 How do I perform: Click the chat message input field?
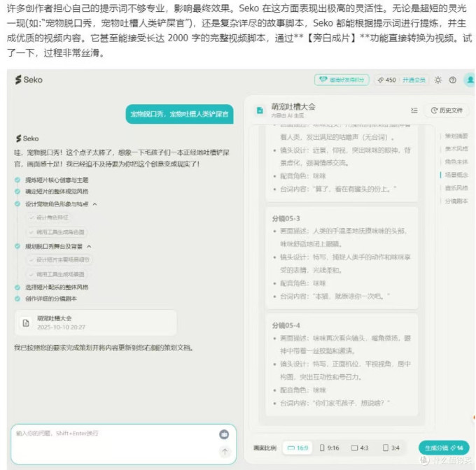[x=123, y=444]
